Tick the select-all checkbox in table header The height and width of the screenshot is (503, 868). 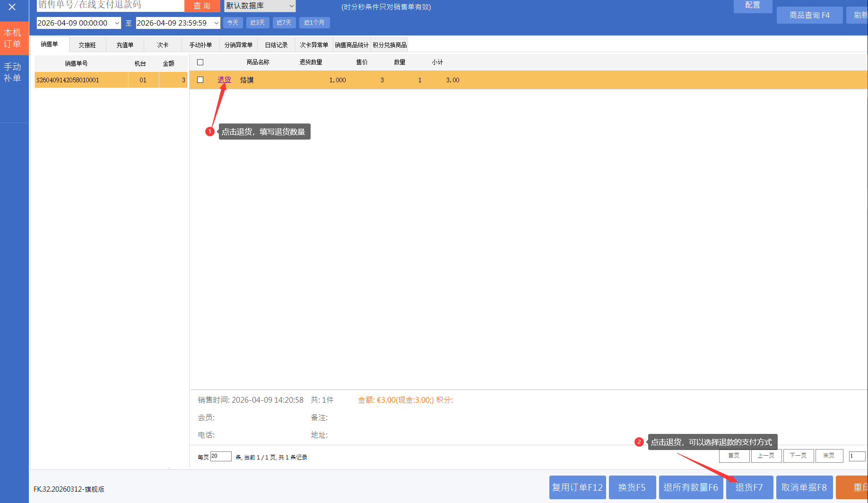200,62
